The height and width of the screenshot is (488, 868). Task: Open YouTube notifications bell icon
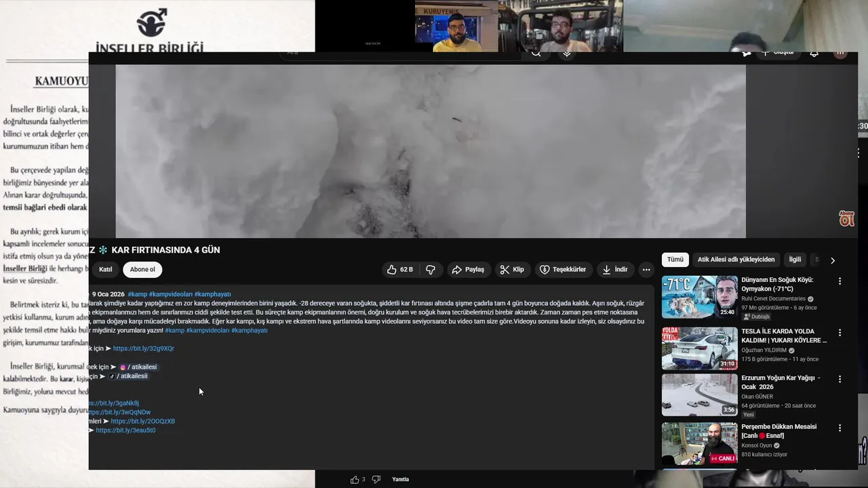814,54
